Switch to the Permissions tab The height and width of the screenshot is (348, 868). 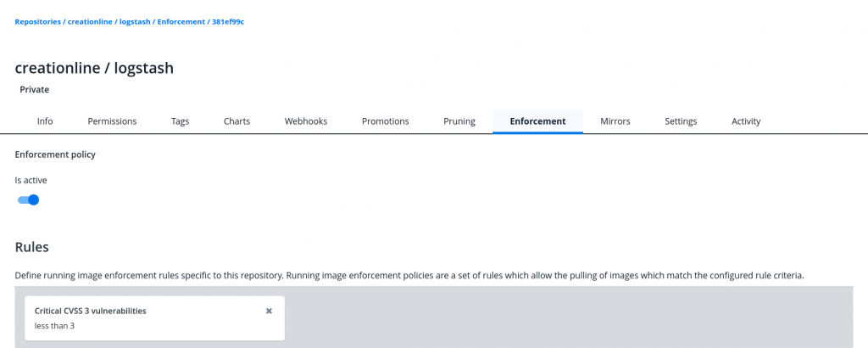point(112,121)
